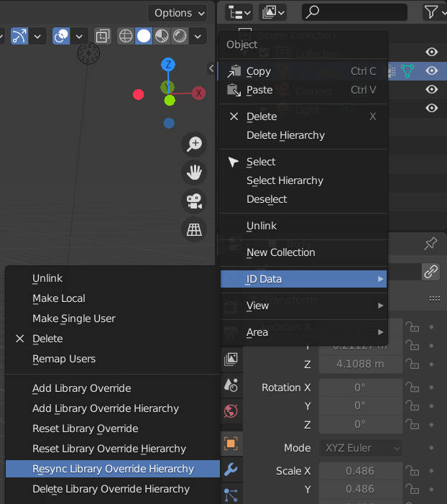The height and width of the screenshot is (504, 447).
Task: Open gizmo options dropdown arrow
Action: pyautogui.click(x=37, y=37)
